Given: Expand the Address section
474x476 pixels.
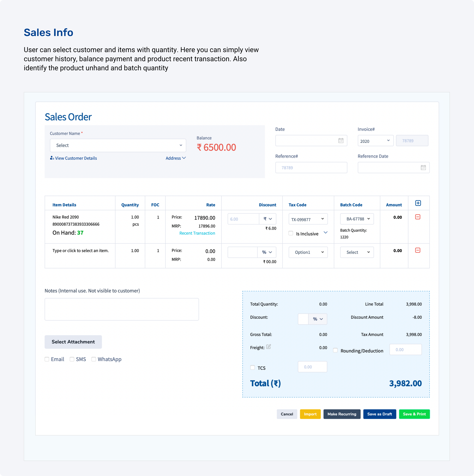Looking at the screenshot, I should coord(175,158).
